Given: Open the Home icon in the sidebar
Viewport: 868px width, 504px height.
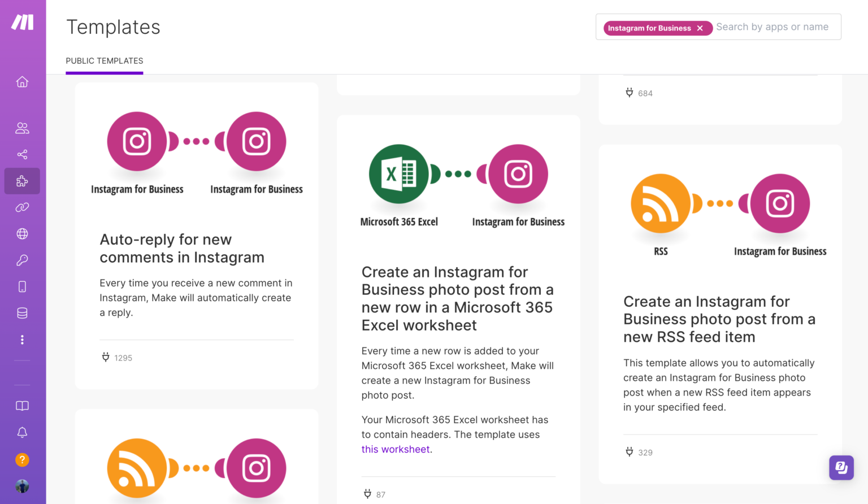Looking at the screenshot, I should point(22,82).
